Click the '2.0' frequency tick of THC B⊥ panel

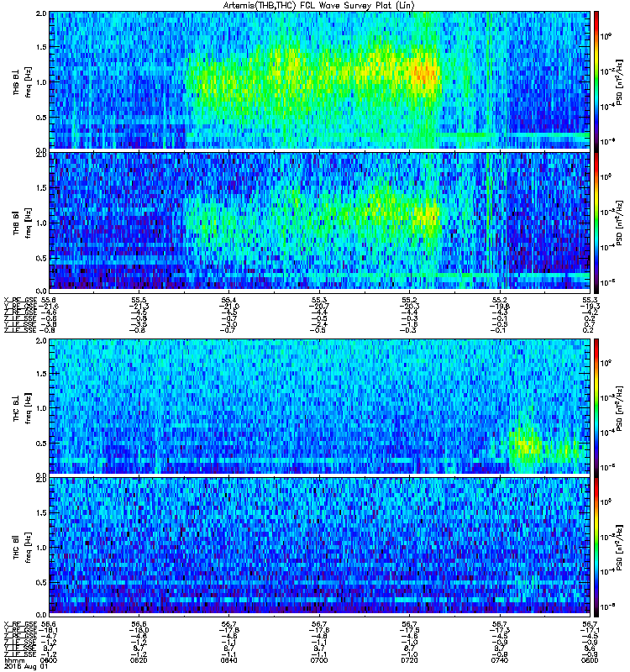41,341
